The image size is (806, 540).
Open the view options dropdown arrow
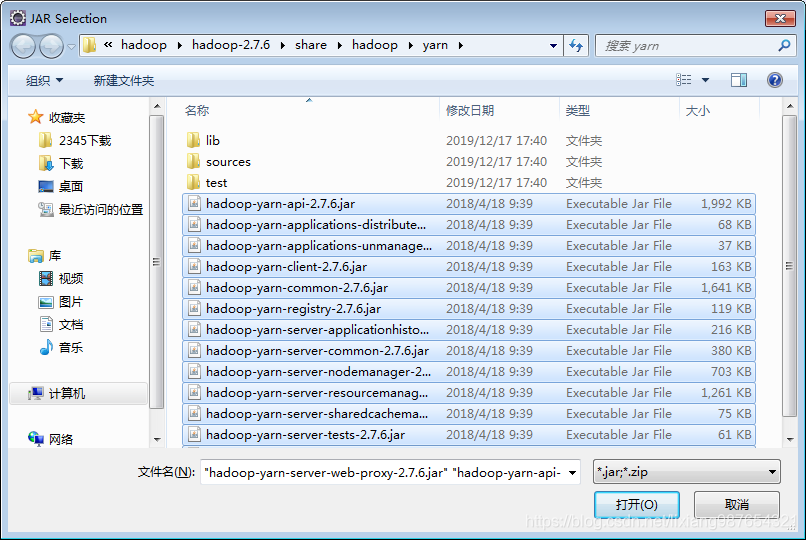coord(705,80)
